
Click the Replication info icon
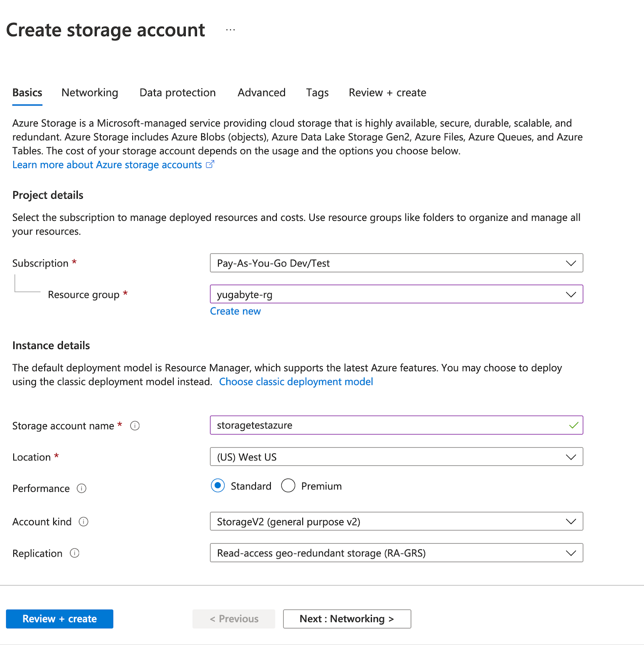(x=75, y=553)
